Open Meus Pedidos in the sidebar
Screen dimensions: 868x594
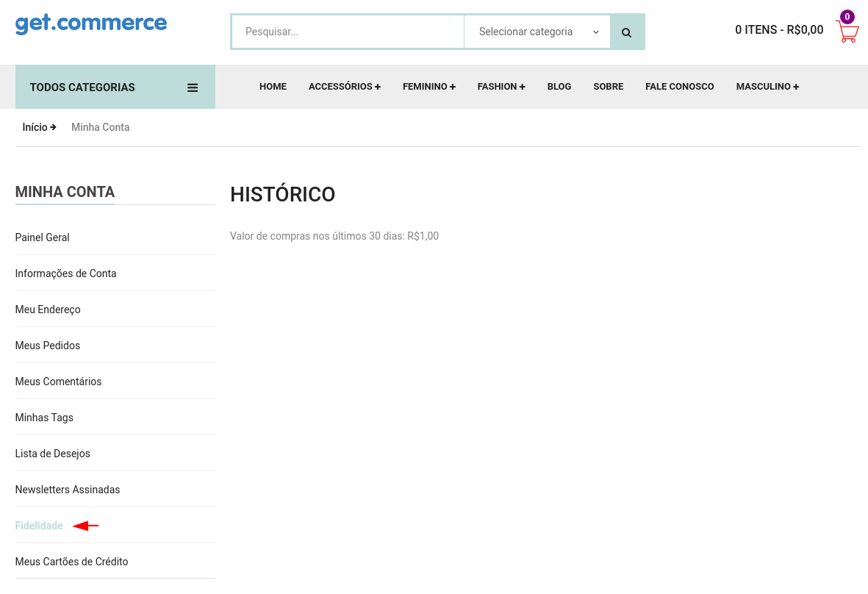(48, 346)
